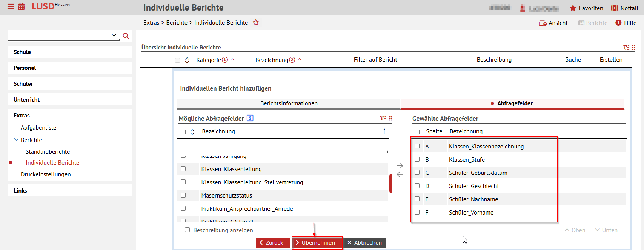Sort by Kategorie ascending arrow
The image size is (644, 250).
click(232, 59)
